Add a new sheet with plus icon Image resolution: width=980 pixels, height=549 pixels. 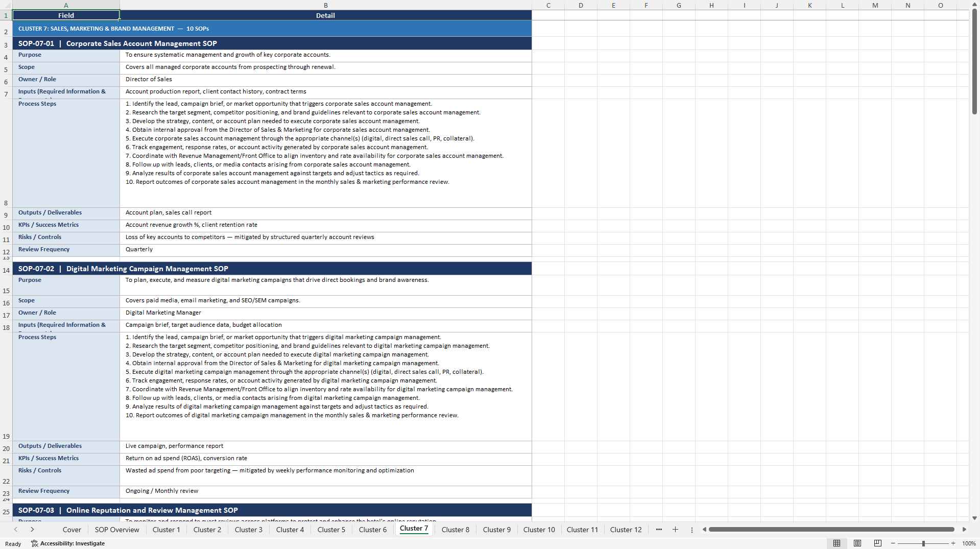675,530
